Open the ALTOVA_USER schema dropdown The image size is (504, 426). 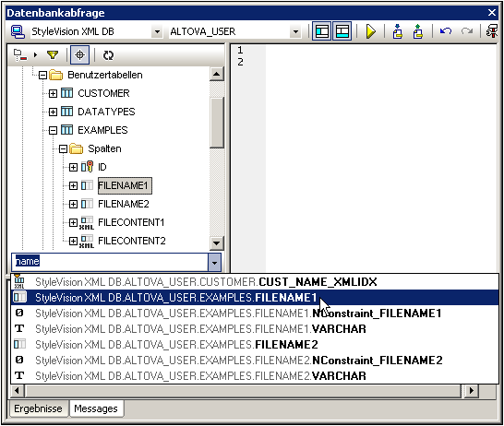295,31
